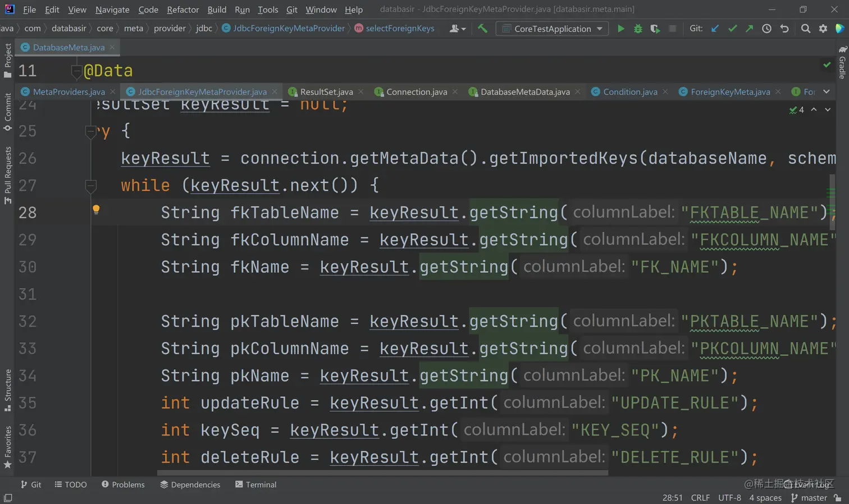Open the TODO tool window

coord(71,484)
